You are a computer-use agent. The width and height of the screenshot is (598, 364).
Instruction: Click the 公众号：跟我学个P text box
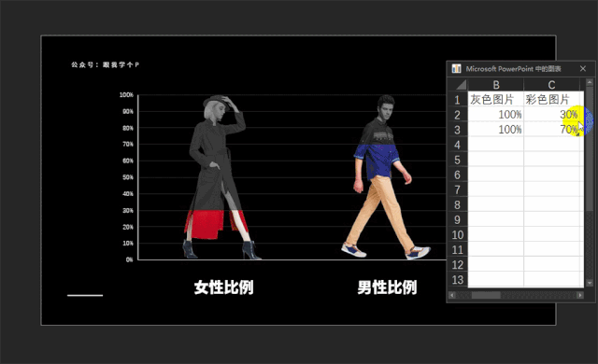(x=106, y=64)
